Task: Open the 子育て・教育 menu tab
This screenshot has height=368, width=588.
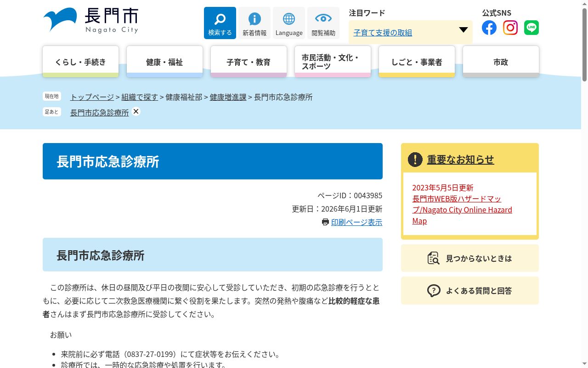Action: tap(249, 62)
